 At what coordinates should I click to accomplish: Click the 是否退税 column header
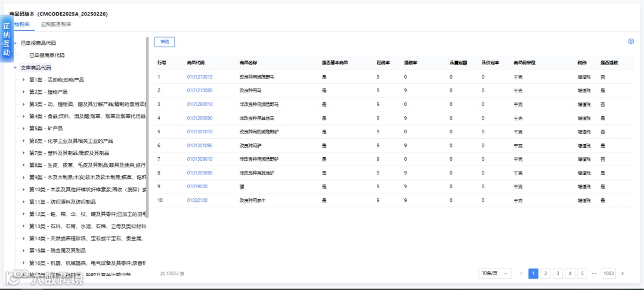click(x=609, y=63)
